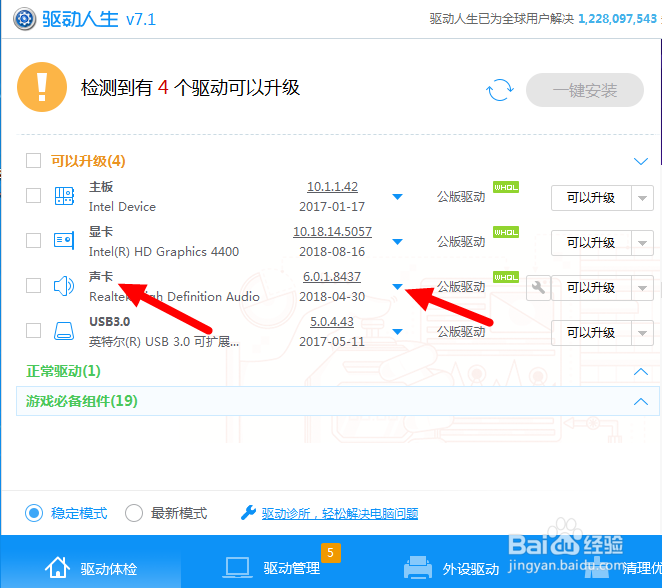Open 可以升级 button dropdown arrow in 主板 row
Viewport: 662px width, 588px height.
[642, 198]
